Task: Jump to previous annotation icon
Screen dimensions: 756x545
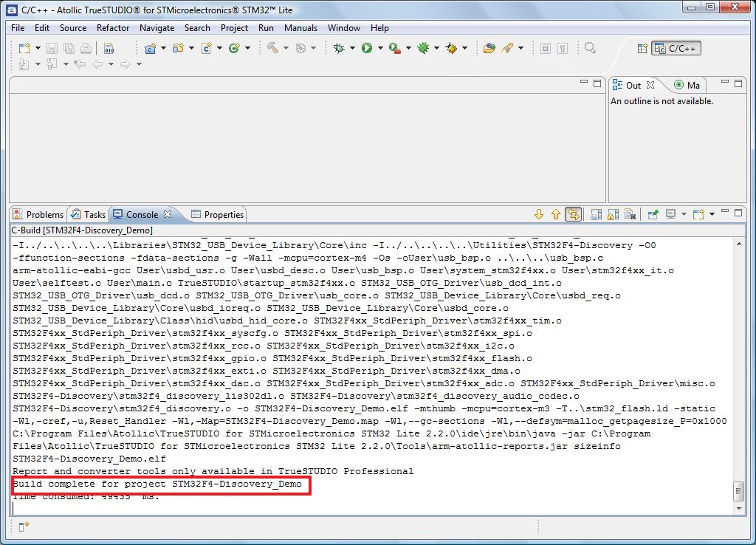Action: [52, 64]
